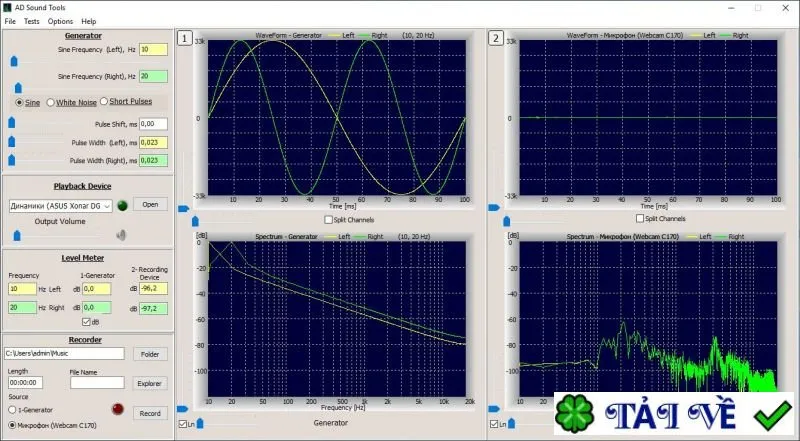800x441 pixels.
Task: Click the green checkmark in download banner
Action: 773,415
